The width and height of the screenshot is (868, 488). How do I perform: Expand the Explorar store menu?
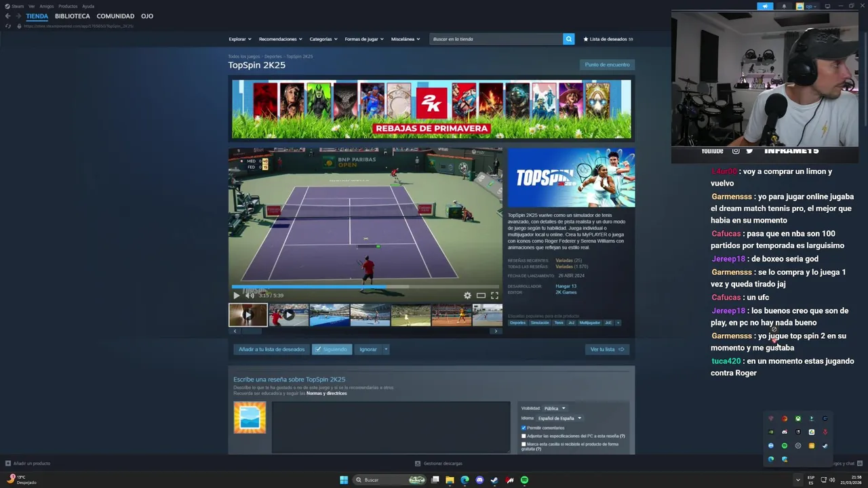tap(239, 39)
